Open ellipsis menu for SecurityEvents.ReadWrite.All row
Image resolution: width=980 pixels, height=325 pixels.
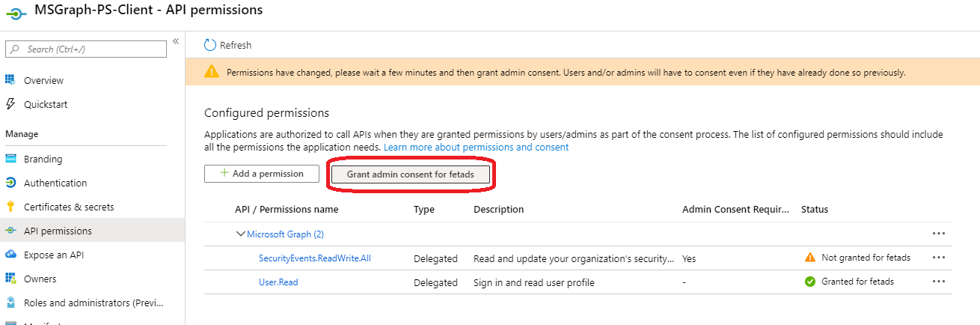coord(939,258)
